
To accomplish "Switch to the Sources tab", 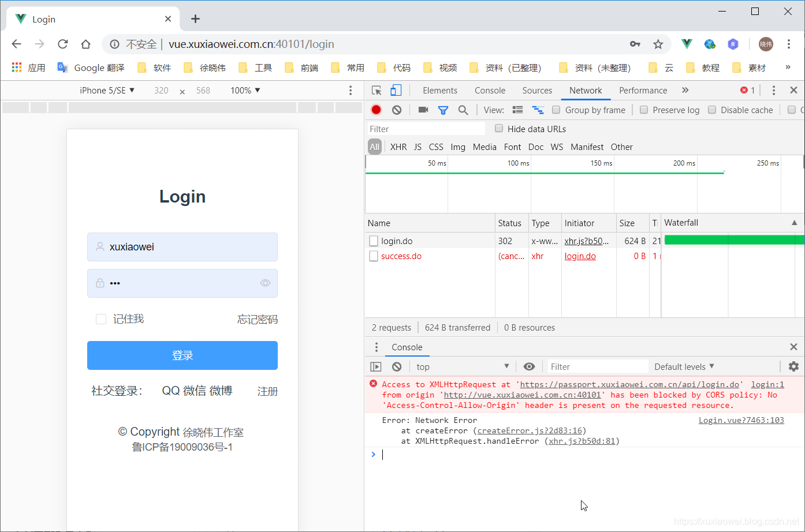I will coord(537,90).
